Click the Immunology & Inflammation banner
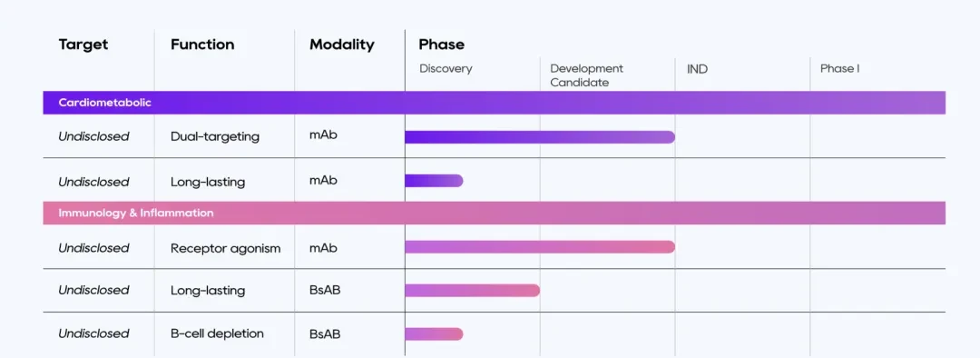 point(494,213)
